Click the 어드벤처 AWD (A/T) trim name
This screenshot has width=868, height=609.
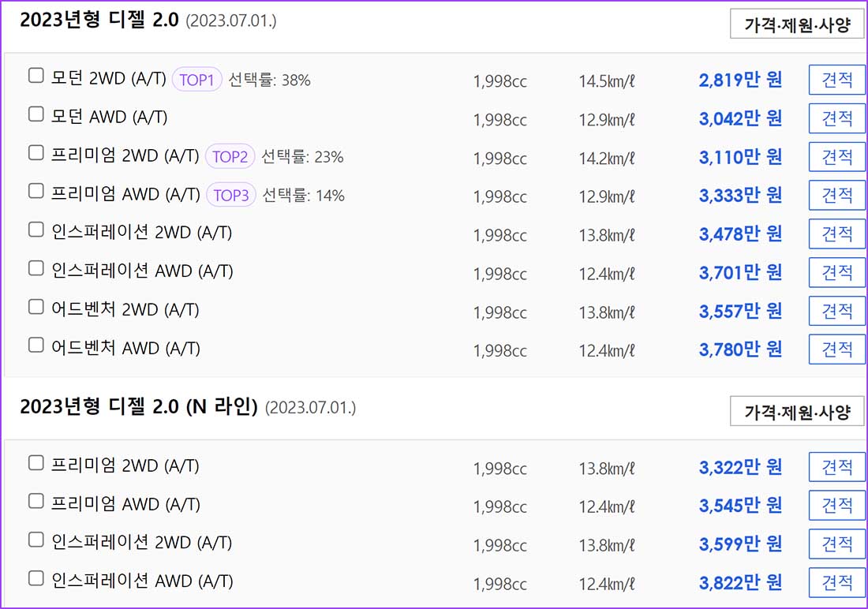coord(125,348)
